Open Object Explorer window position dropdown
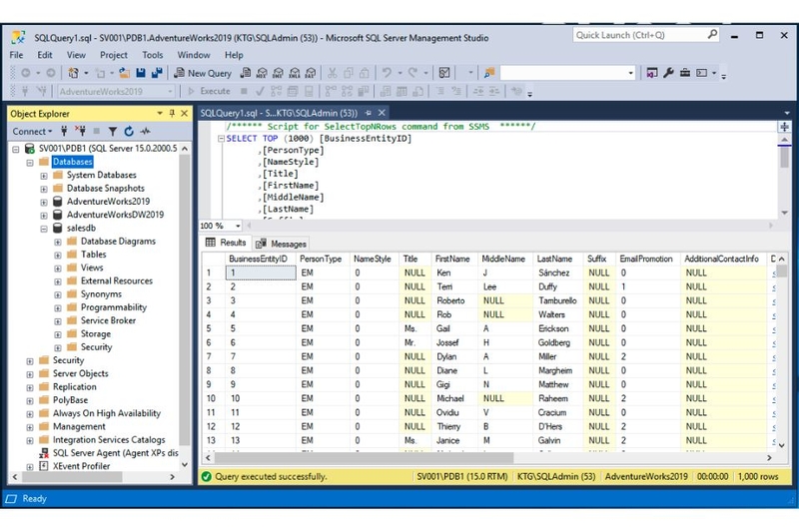799x532 pixels. click(x=160, y=113)
